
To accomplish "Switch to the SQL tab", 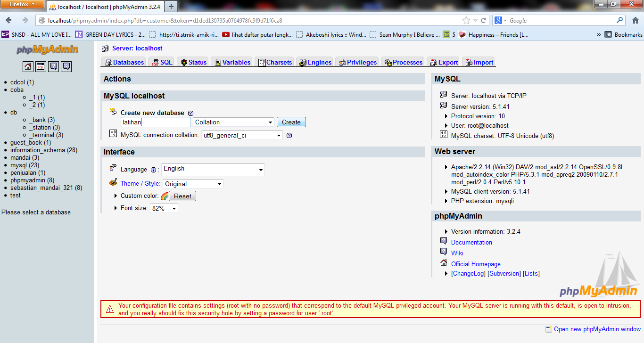I will point(162,62).
